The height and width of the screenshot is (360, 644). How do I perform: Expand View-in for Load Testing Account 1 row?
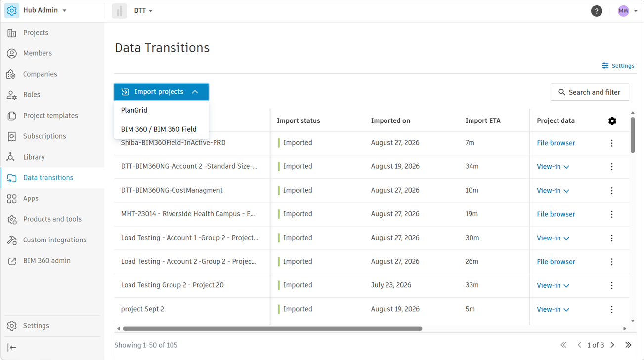click(553, 238)
